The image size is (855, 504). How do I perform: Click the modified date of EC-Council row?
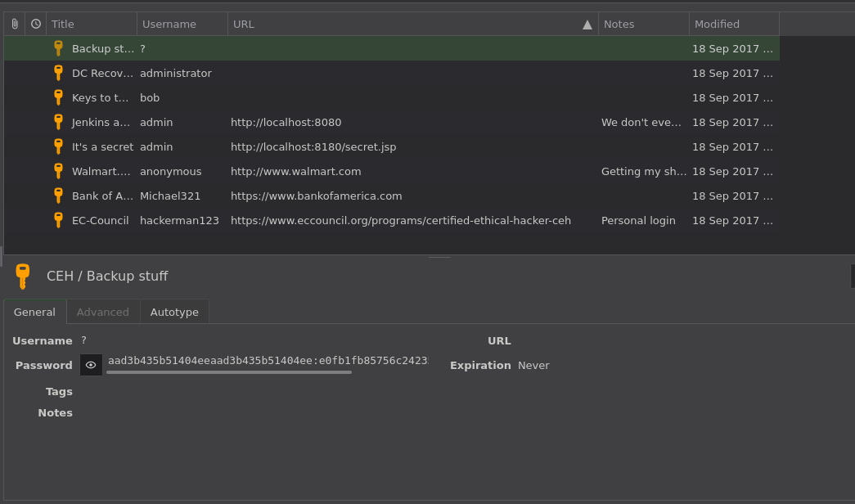(733, 220)
